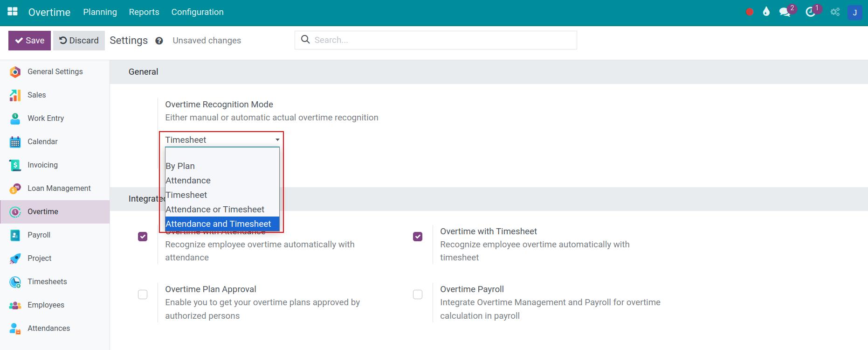
Task: Open the Employees settings label
Action: (46, 305)
